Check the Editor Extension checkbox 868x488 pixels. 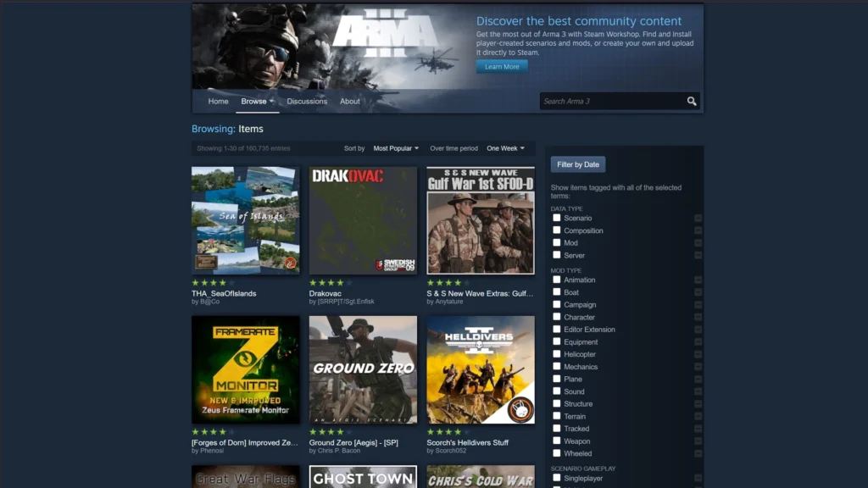point(556,329)
